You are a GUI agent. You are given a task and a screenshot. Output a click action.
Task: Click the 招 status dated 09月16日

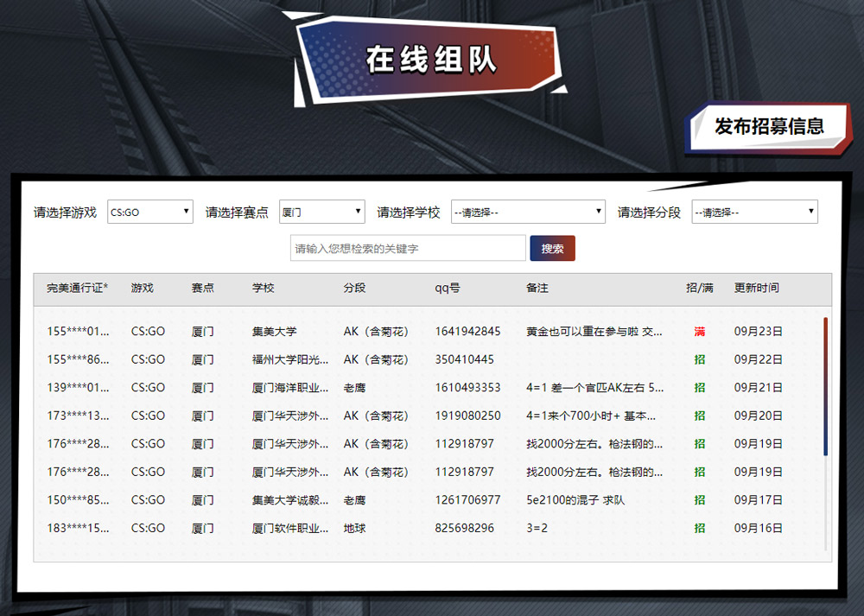click(701, 528)
